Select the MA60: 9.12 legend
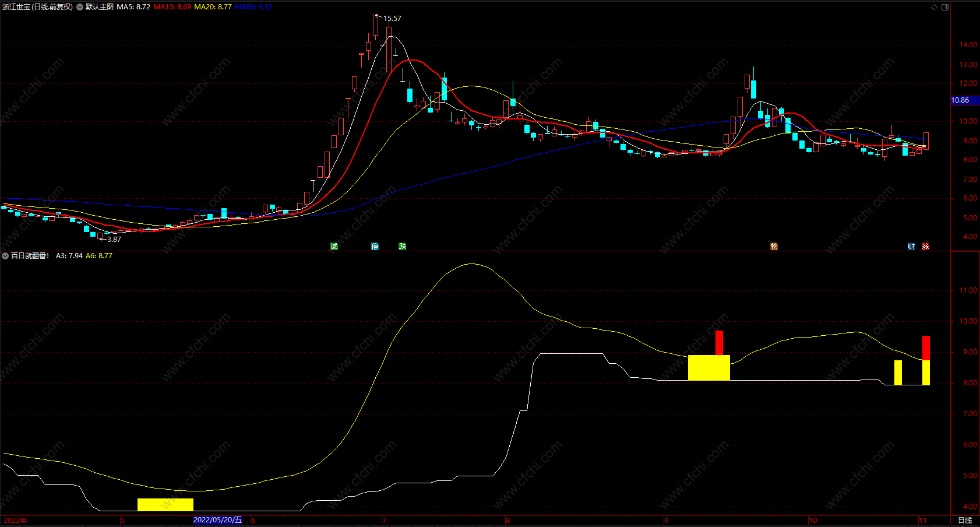The image size is (980, 527). coord(253,7)
